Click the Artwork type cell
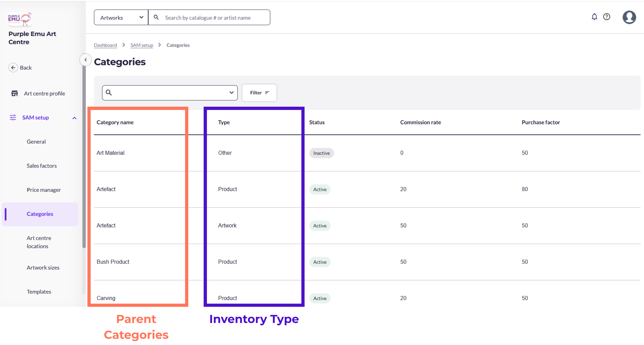 coord(227,225)
